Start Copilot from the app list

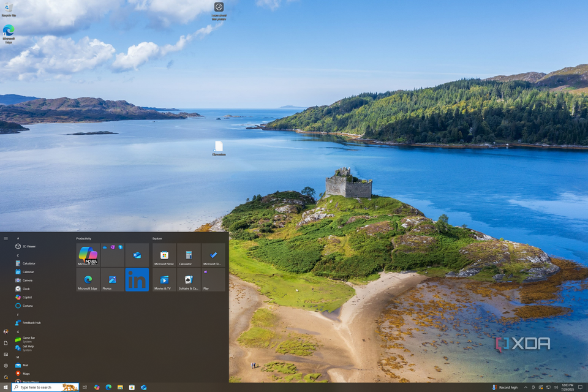(24, 297)
